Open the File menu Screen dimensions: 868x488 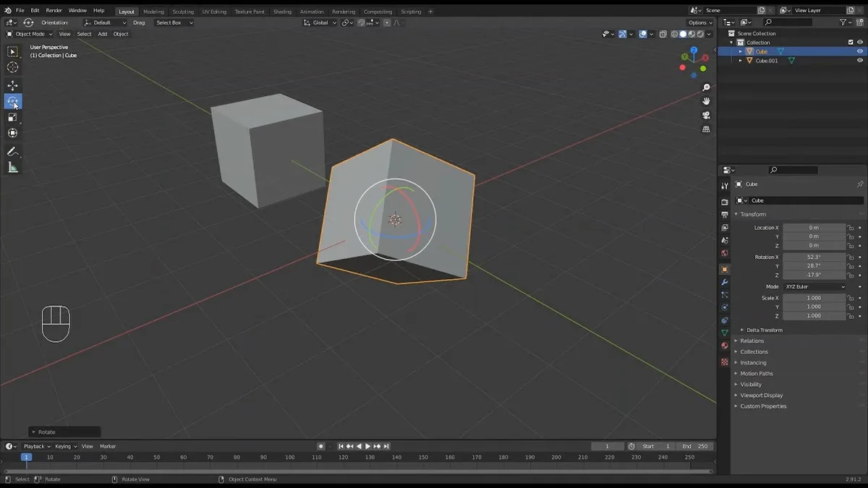pos(20,11)
